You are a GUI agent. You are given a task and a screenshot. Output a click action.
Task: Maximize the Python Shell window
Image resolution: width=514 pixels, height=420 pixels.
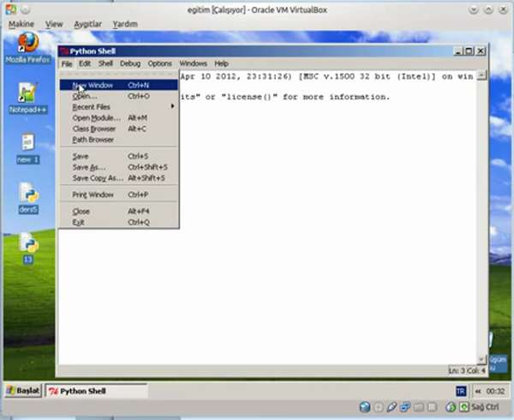pos(469,51)
